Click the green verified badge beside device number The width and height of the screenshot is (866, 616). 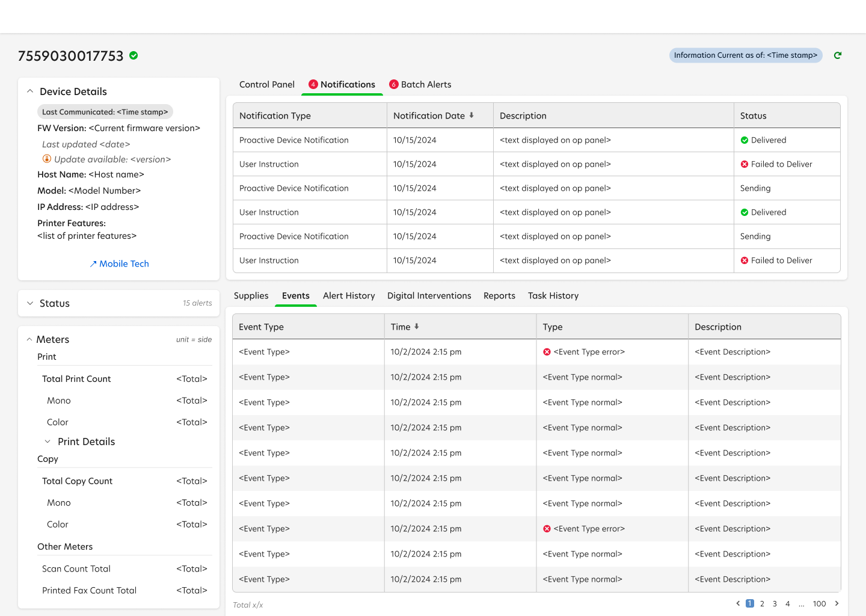coord(133,55)
